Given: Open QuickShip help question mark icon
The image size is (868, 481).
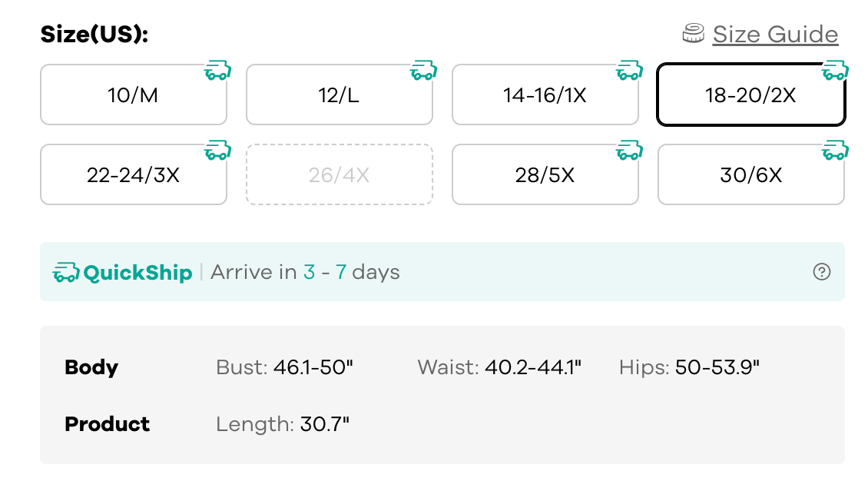Looking at the screenshot, I should [821, 272].
